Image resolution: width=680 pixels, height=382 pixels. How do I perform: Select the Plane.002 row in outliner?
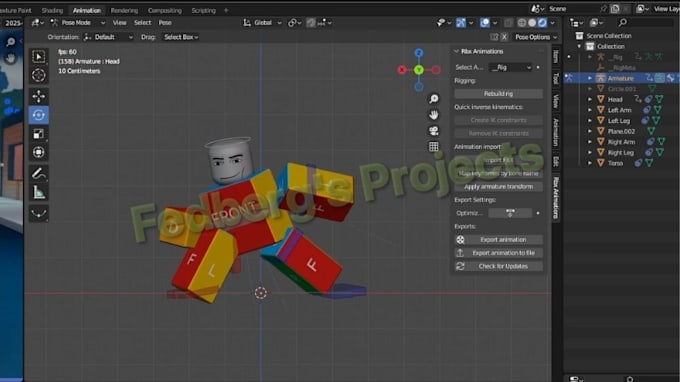pyautogui.click(x=621, y=131)
